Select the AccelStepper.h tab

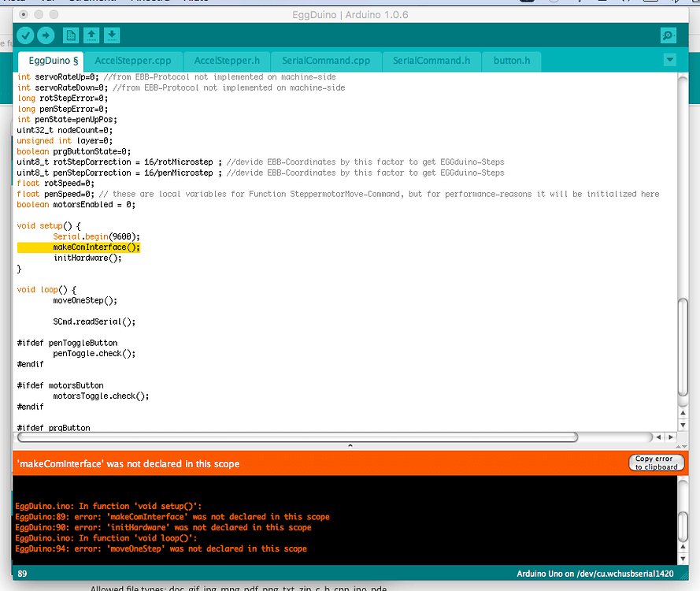click(x=226, y=60)
